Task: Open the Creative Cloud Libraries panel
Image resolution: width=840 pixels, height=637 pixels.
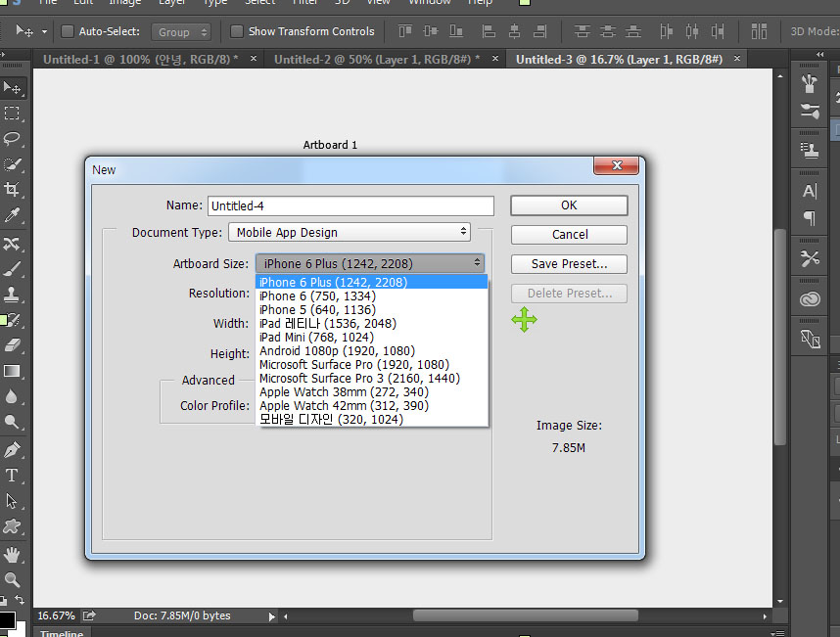Action: (x=810, y=299)
